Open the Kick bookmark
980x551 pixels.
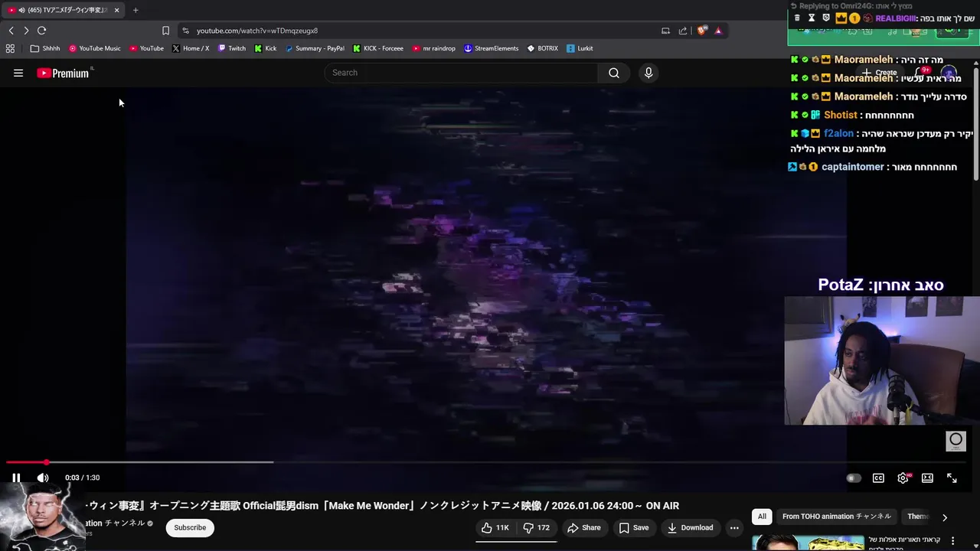click(x=266, y=48)
